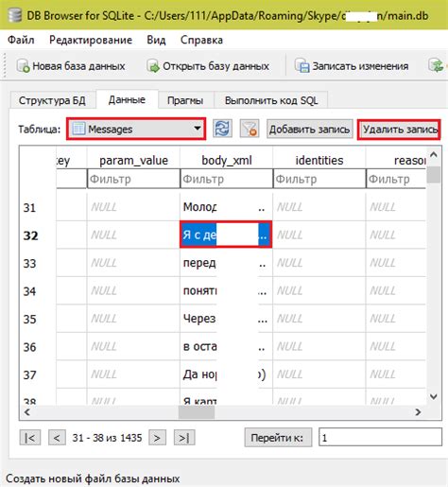Click the clear filters icon
This screenshot has width=448, height=487.
250,129
